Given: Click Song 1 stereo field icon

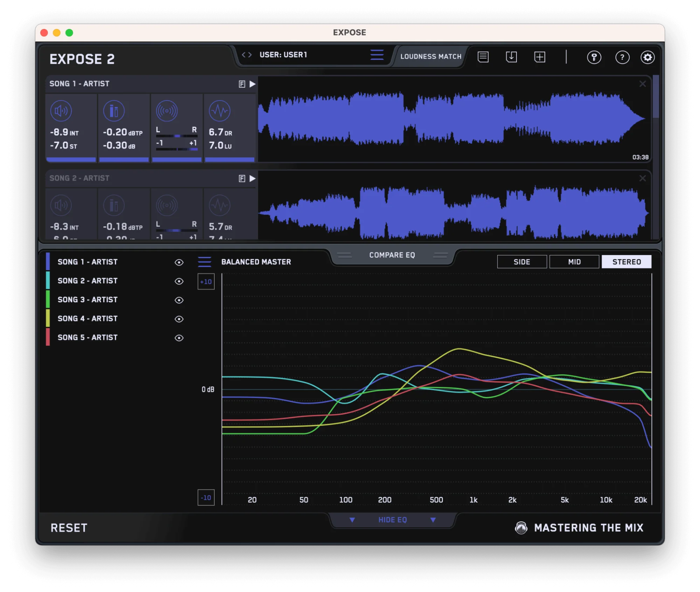Looking at the screenshot, I should 167,111.
